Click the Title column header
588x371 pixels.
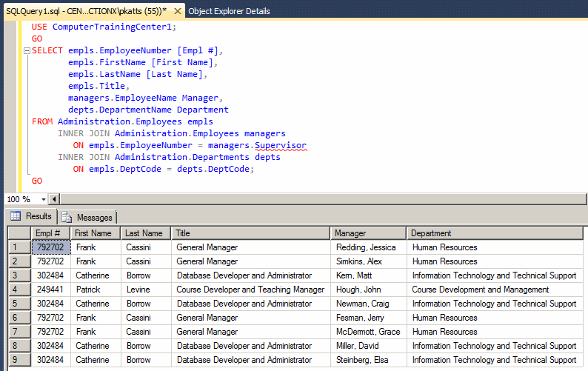coord(250,233)
